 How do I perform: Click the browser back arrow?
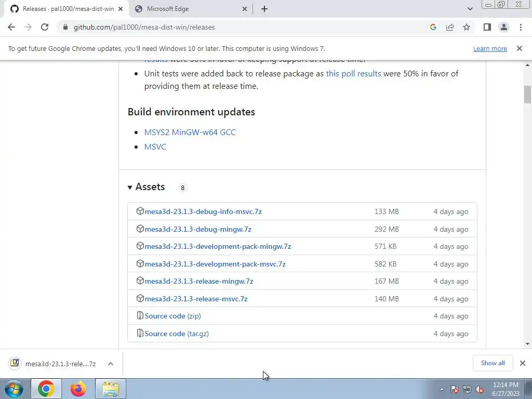coord(11,27)
